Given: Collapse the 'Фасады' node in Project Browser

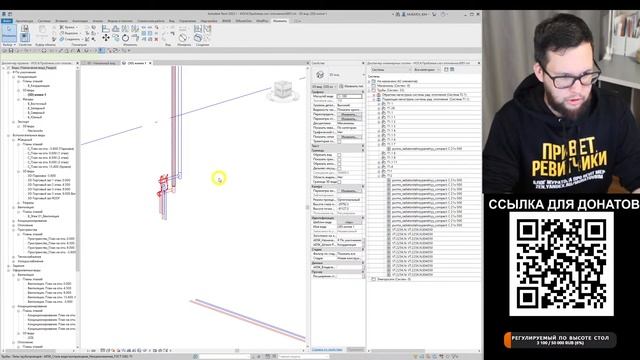Looking at the screenshot, I should point(18,99).
